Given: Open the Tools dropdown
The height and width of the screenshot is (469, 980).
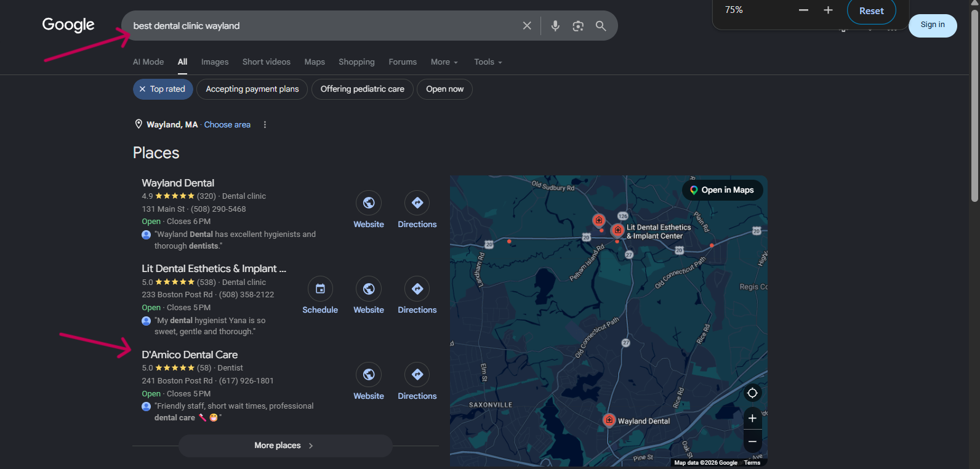Looking at the screenshot, I should pyautogui.click(x=488, y=62).
